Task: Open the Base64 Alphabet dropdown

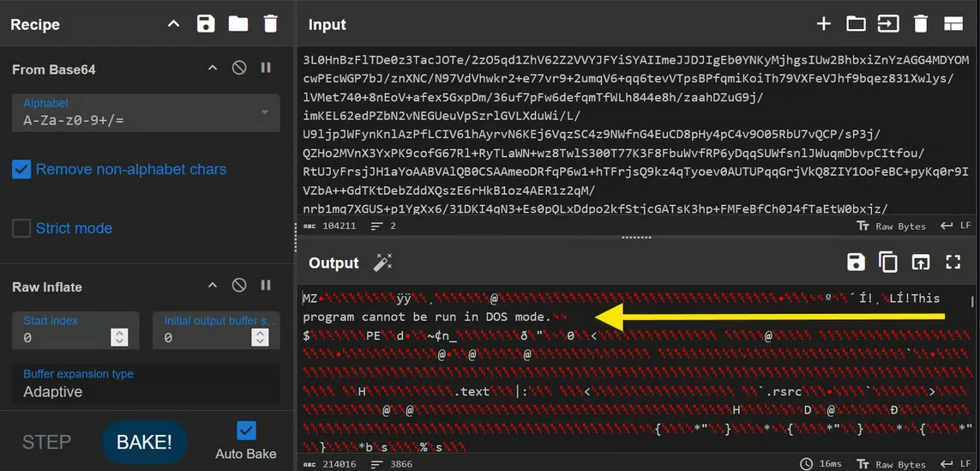Action: point(146,113)
